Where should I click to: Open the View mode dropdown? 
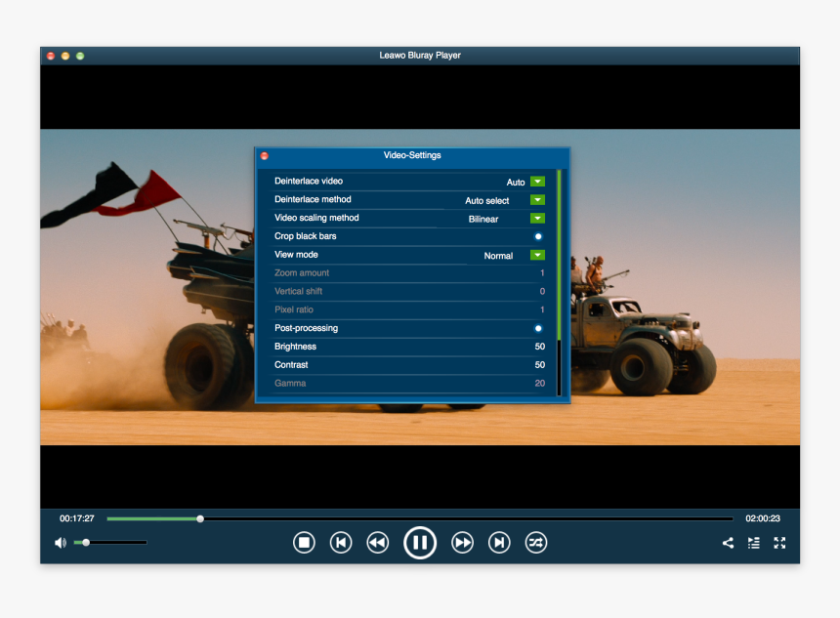pos(537,255)
